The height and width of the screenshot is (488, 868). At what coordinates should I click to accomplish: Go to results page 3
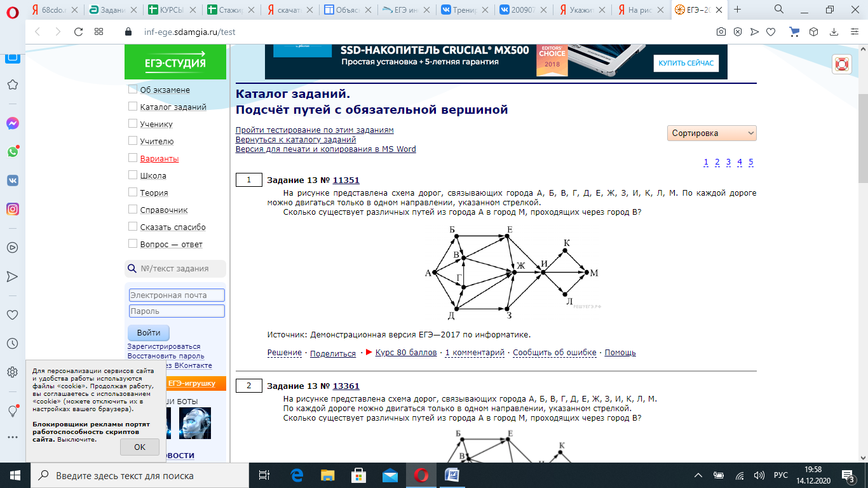(728, 162)
